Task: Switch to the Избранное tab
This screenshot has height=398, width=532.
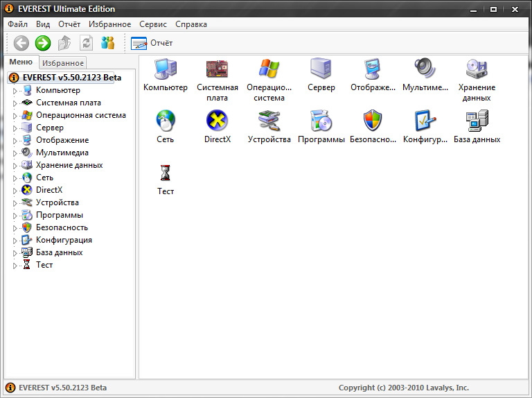Action: point(63,63)
